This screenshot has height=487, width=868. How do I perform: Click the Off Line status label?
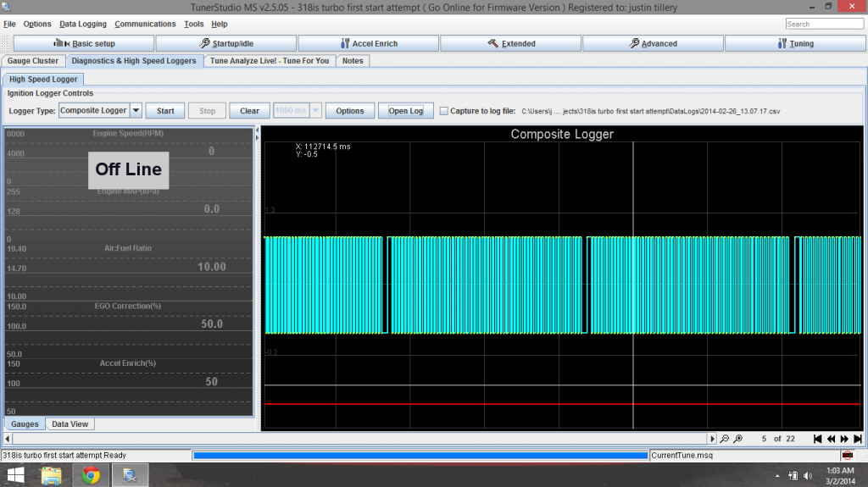point(129,170)
